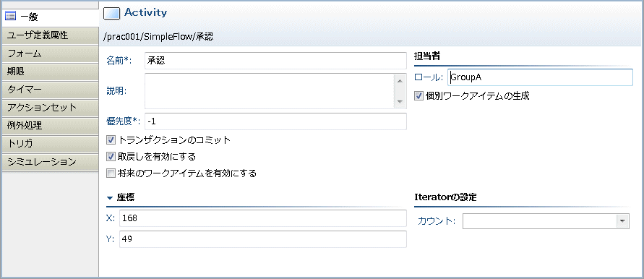Viewport: 644px width, 279px height.
Task: Toggle 個別ワークアイテムの生成 checkbox
Action: click(418, 96)
